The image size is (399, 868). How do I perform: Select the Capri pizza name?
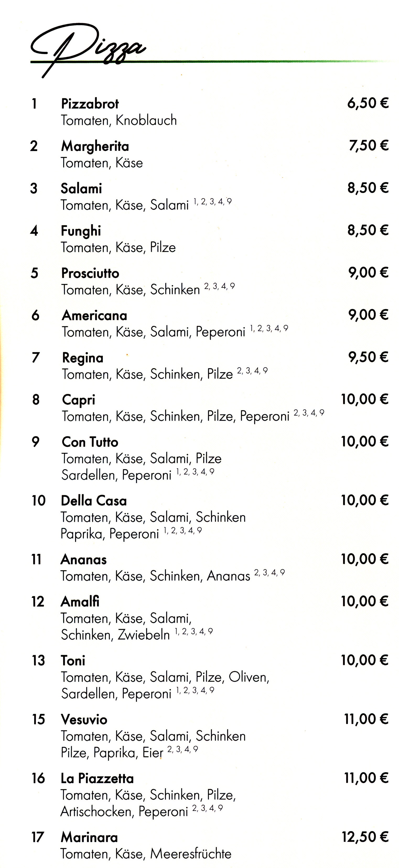pyautogui.click(x=79, y=400)
